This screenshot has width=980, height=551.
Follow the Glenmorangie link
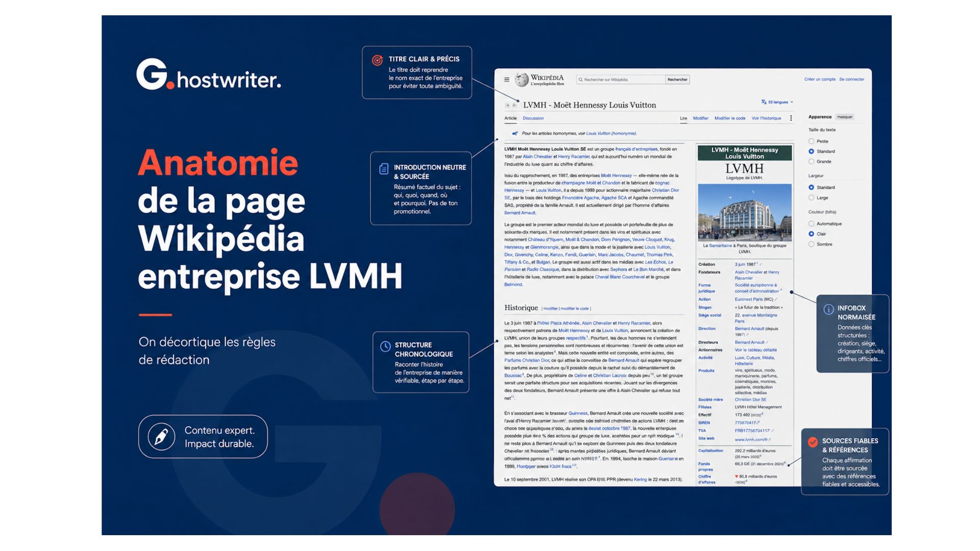[x=544, y=247]
